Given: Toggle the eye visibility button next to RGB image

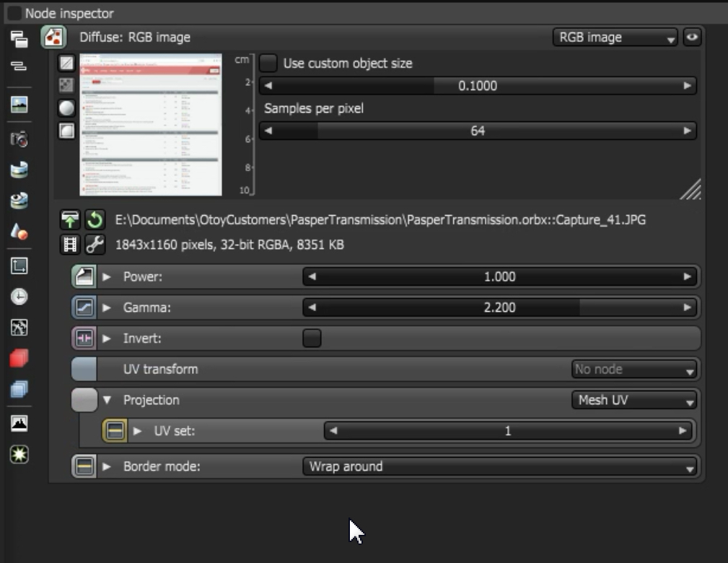Looking at the screenshot, I should coord(692,37).
